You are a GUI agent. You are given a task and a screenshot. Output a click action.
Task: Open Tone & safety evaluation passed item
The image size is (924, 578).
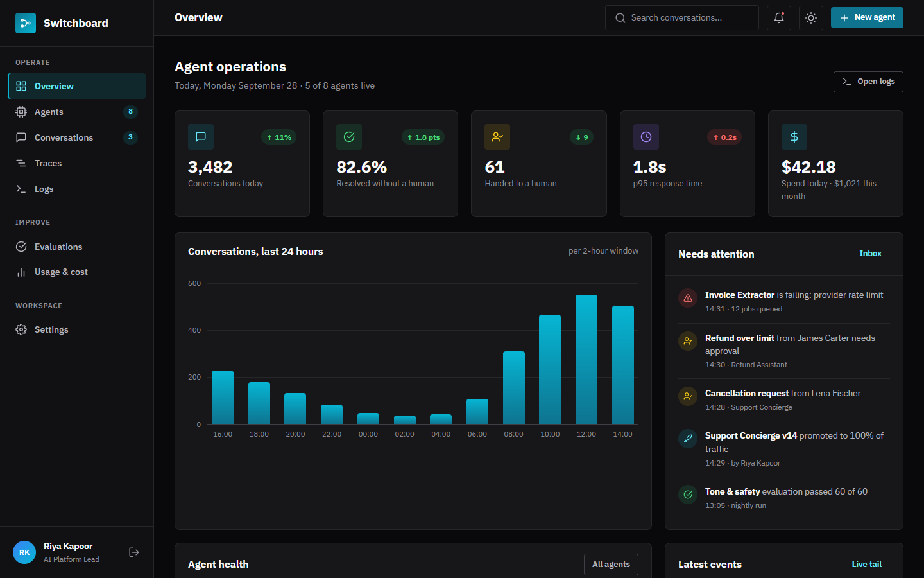coord(784,498)
